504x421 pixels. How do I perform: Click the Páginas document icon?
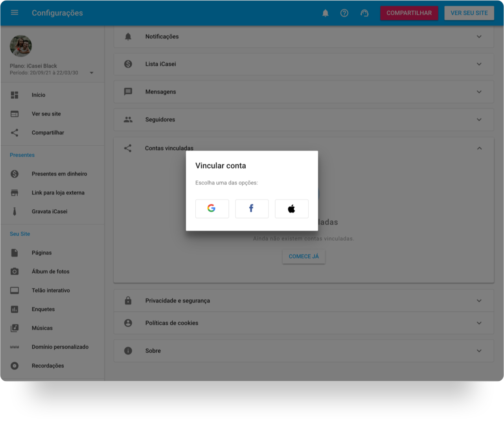pos(15,253)
